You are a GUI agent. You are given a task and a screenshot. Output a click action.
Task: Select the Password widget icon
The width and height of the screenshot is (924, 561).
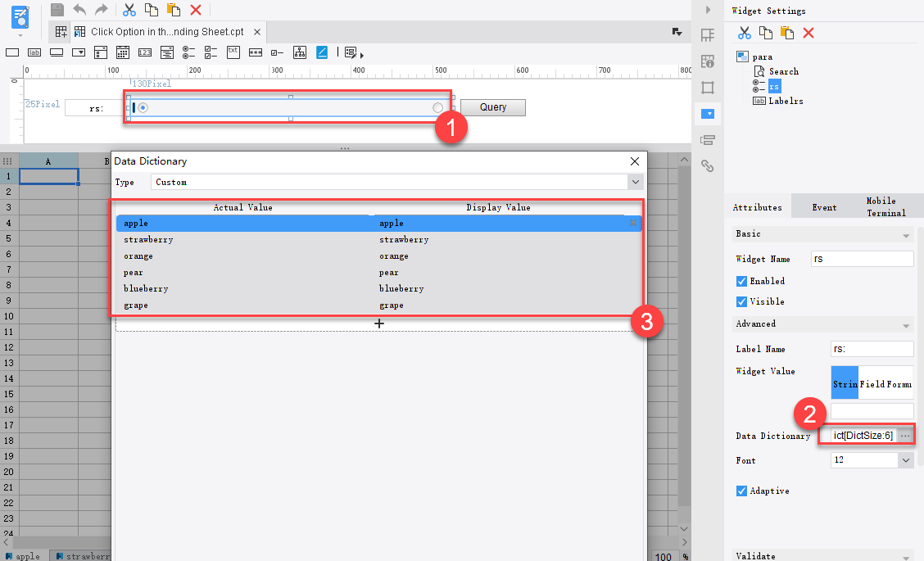[x=255, y=52]
